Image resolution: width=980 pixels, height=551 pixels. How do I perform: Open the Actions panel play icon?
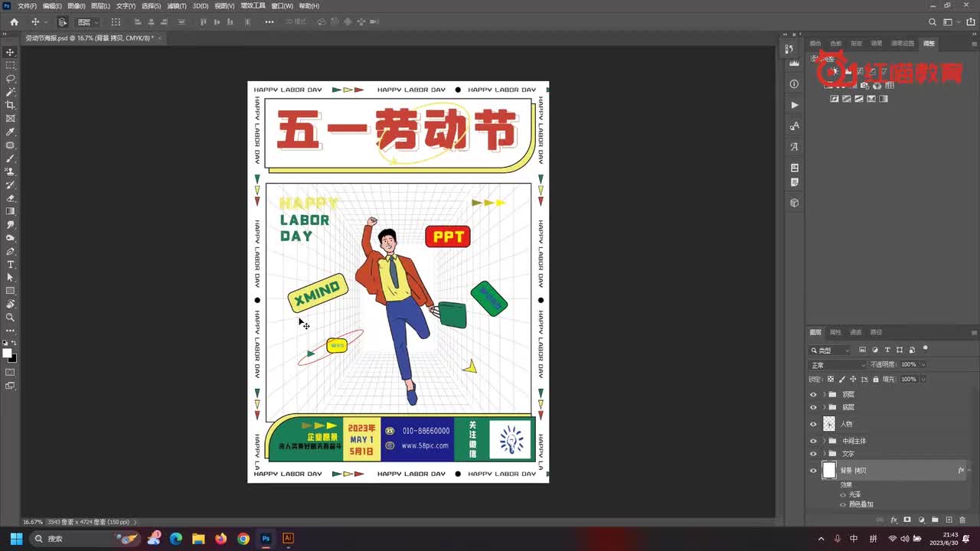coord(794,105)
